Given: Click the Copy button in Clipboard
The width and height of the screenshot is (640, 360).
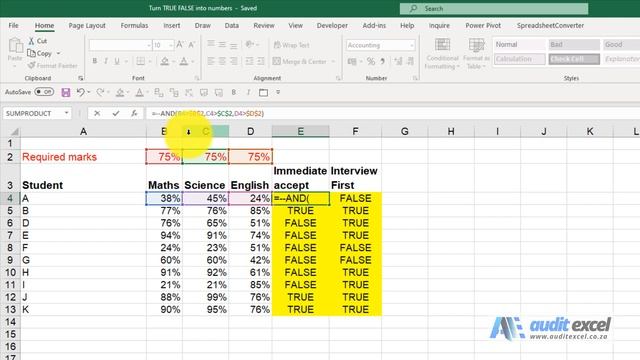Looking at the screenshot, I should (x=40, y=53).
